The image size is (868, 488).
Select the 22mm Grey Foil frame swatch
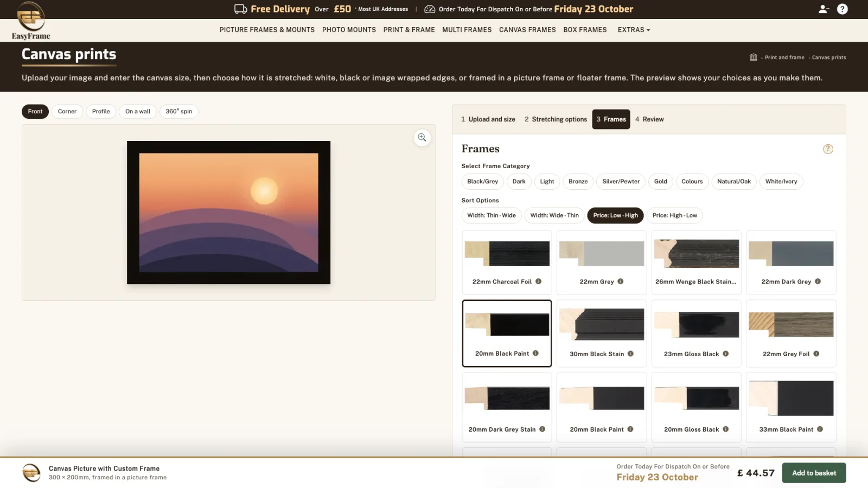tap(791, 333)
